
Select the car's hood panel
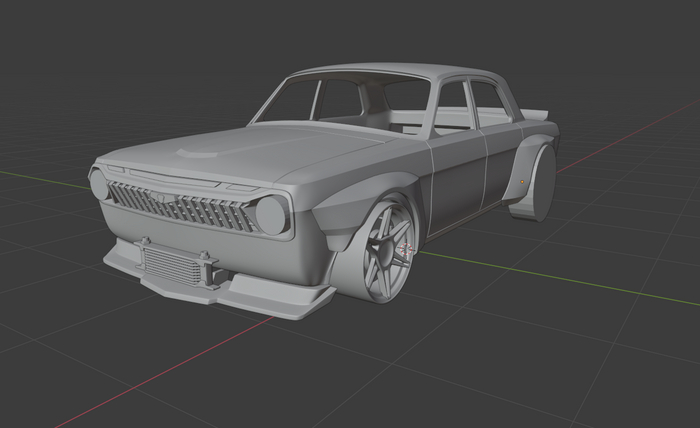tap(270, 152)
